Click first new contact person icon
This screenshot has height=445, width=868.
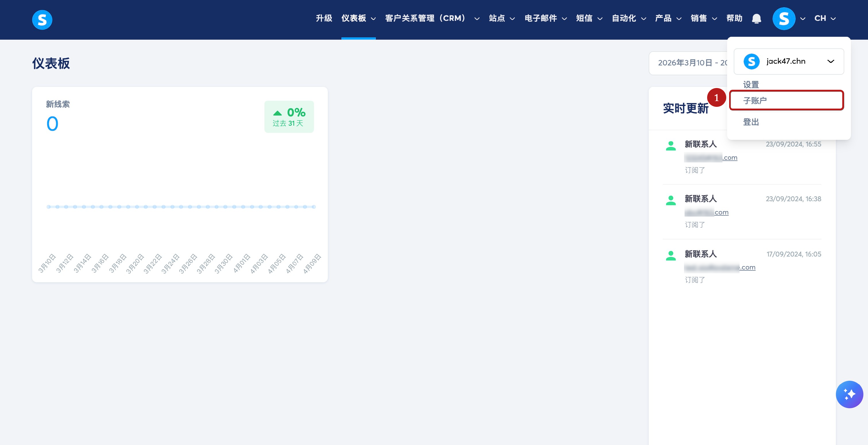pos(671,146)
